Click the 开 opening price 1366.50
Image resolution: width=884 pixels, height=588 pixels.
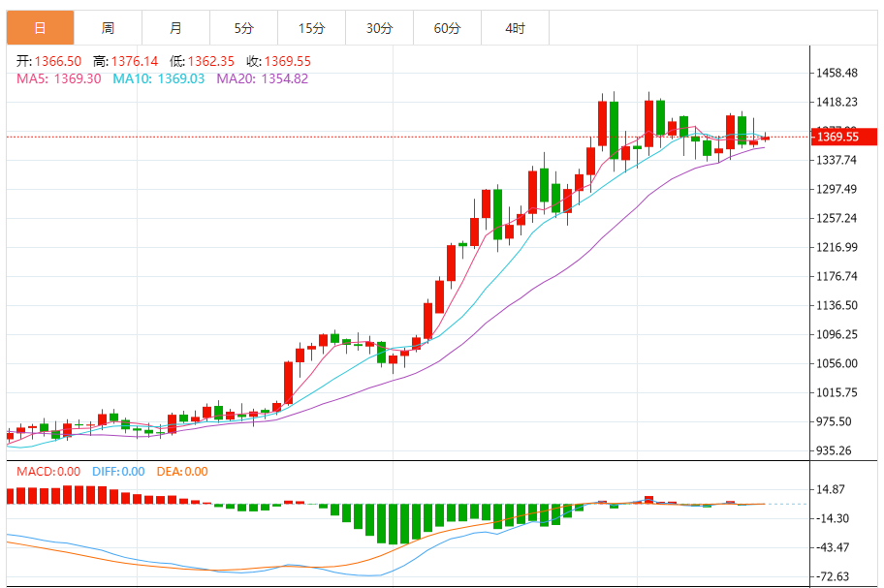point(47,61)
